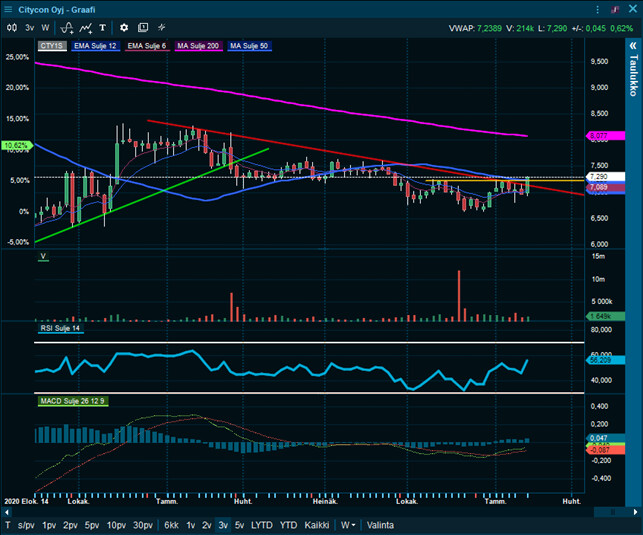Select the YTD time range

[x=288, y=525]
